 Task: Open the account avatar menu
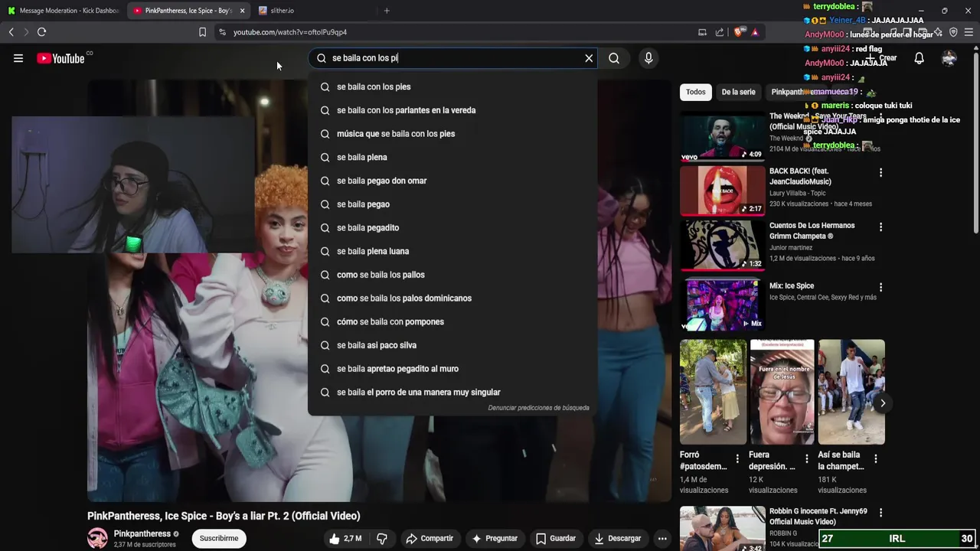tap(949, 58)
